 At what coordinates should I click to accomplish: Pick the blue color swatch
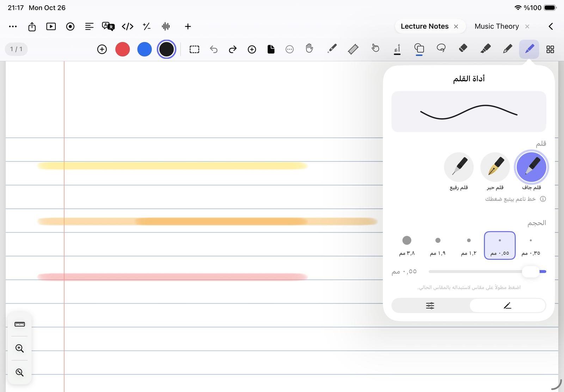pos(145,49)
